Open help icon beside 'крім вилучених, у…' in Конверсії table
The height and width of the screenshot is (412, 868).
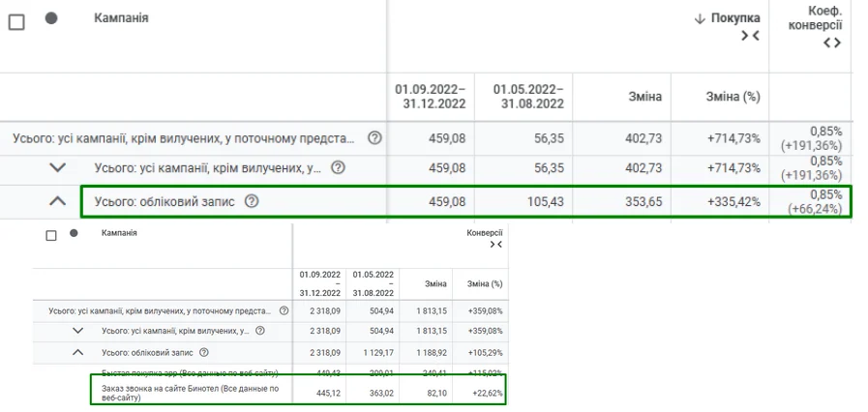pyautogui.click(x=260, y=332)
